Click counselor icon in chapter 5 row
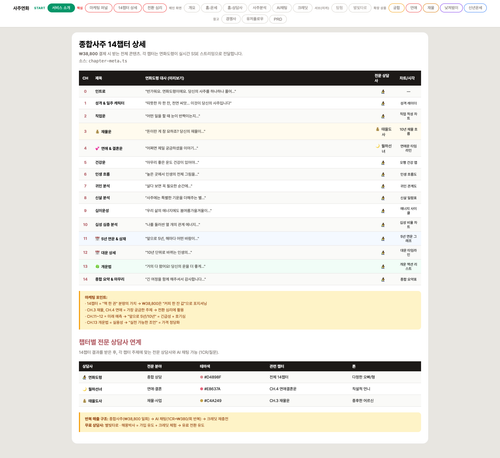The height and width of the screenshot is (458, 500). tap(383, 162)
